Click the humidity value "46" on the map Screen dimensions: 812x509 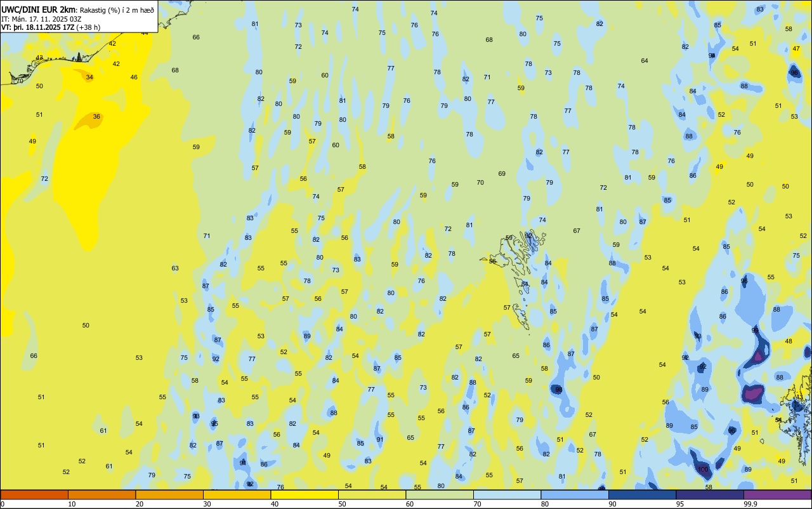pyautogui.click(x=134, y=77)
